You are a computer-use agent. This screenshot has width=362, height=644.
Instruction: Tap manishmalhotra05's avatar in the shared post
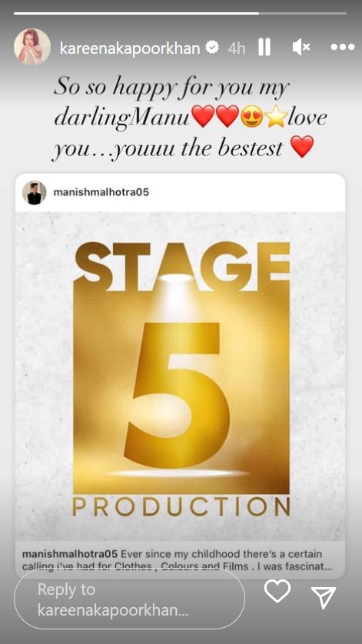coord(34,192)
